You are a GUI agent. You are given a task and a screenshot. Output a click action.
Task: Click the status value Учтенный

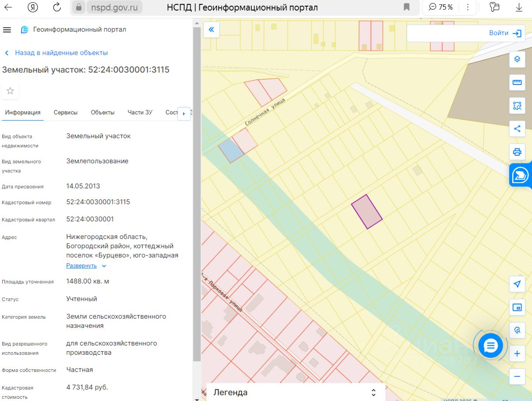[x=81, y=298]
